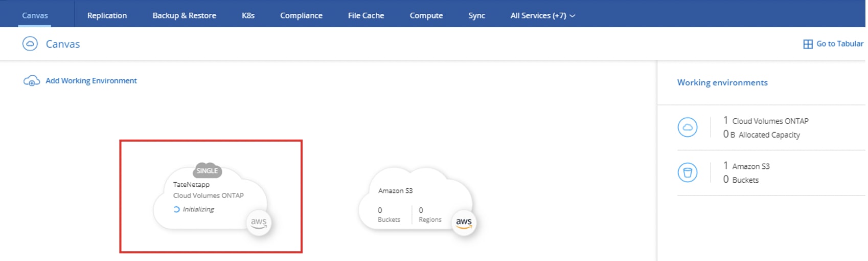The image size is (868, 261).
Task: Expand the All Services (+7) dropdown
Action: (542, 15)
